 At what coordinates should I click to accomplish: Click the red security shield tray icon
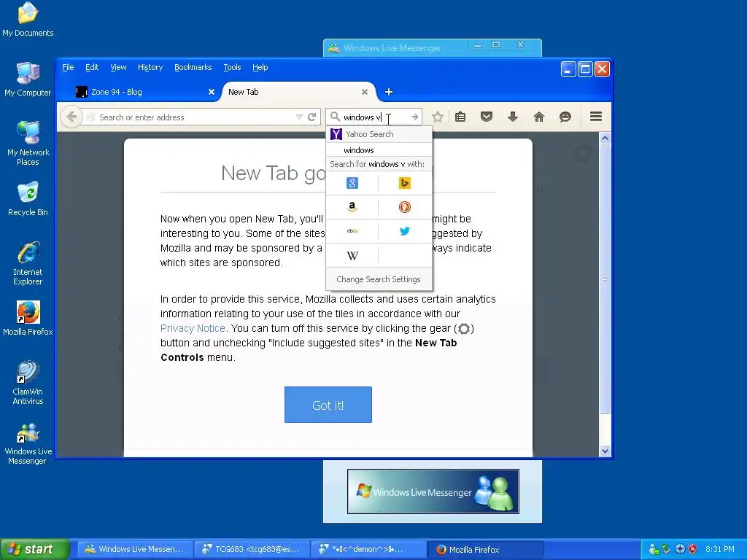click(x=693, y=549)
